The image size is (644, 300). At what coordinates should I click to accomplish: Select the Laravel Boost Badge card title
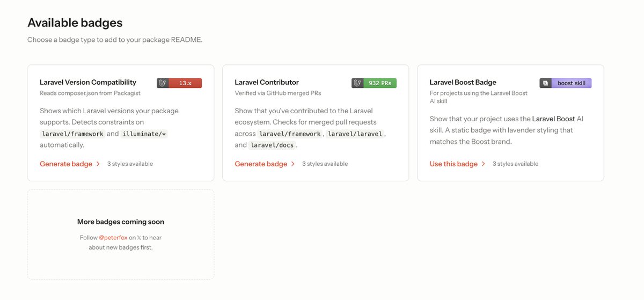(x=463, y=82)
